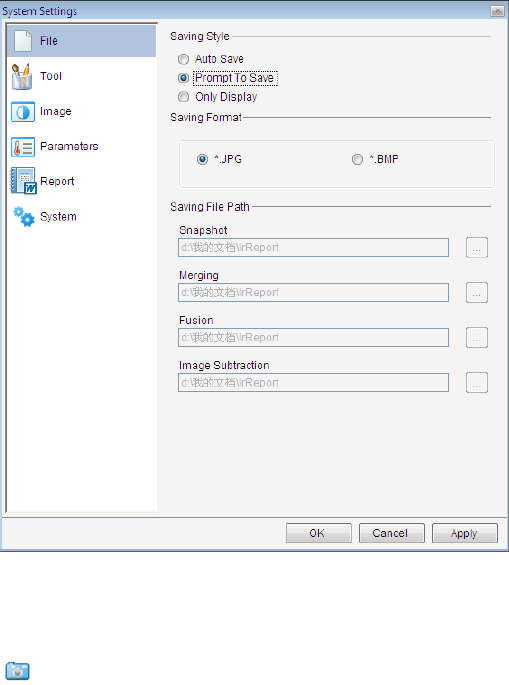This screenshot has width=509, height=685.
Task: Apply the current settings
Action: [465, 533]
